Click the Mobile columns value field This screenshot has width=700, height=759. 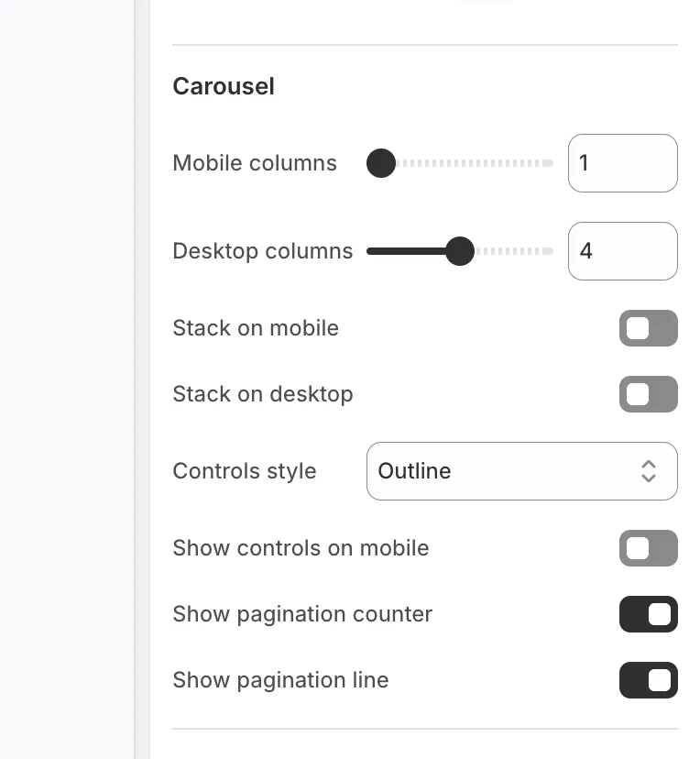[x=623, y=163]
